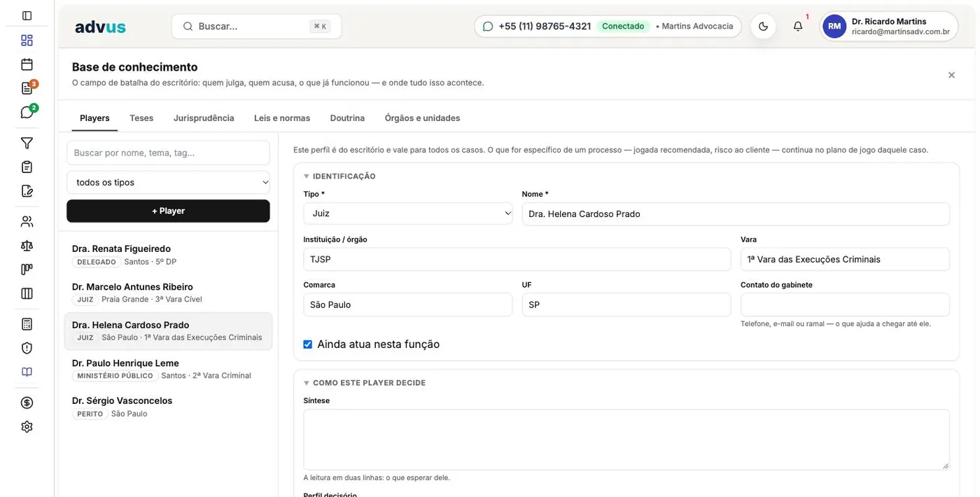Open the book knowledge base icon
The width and height of the screenshot is (980, 497).
(27, 372)
